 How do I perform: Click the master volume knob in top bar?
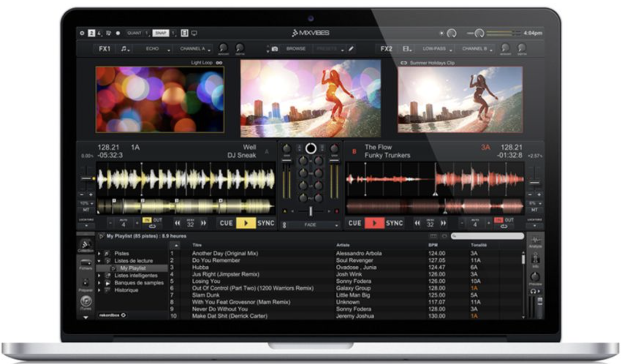(479, 33)
